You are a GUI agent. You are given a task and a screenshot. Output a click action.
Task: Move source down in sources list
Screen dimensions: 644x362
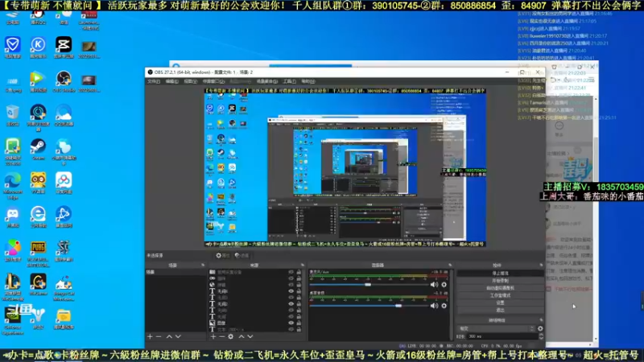250,336
